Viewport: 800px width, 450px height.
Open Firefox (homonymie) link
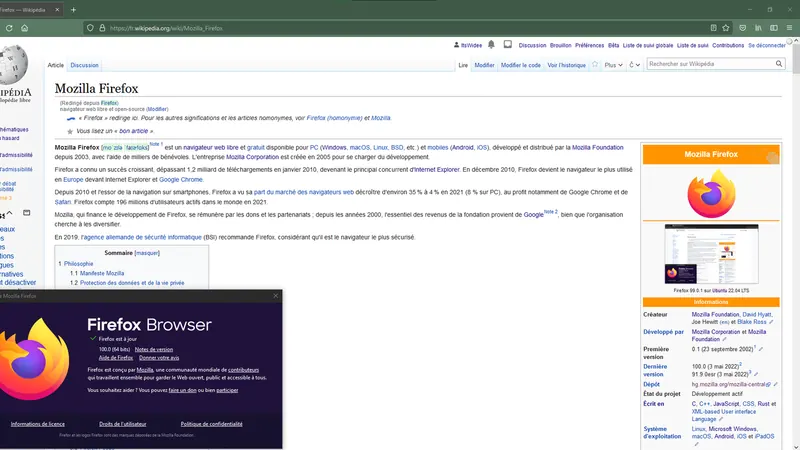(x=334, y=118)
